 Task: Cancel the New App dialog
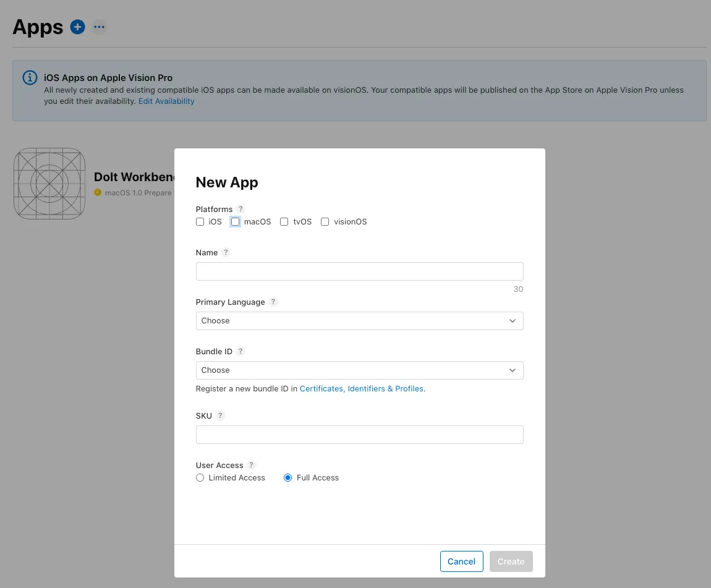pos(461,561)
